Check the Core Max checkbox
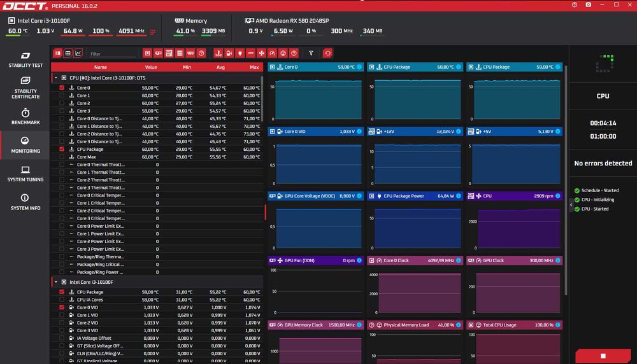This screenshot has width=637, height=364. click(x=62, y=157)
